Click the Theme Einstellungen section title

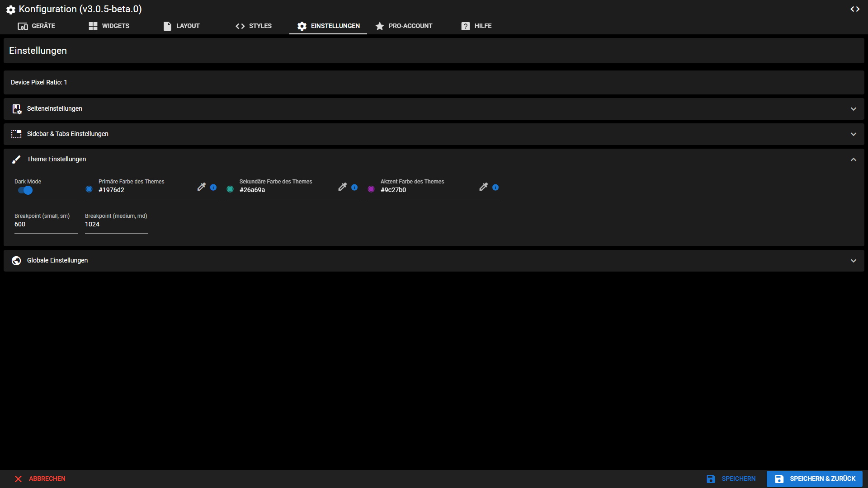coord(57,160)
